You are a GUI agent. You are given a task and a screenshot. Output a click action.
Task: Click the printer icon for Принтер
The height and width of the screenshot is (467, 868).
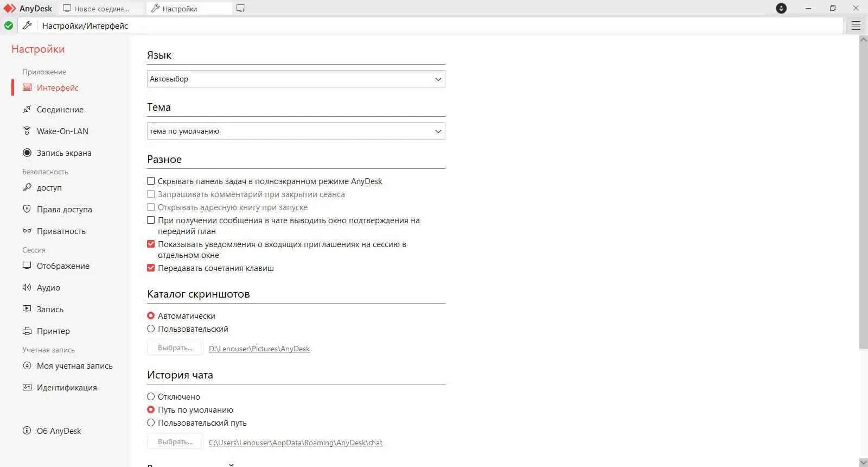[x=27, y=331]
